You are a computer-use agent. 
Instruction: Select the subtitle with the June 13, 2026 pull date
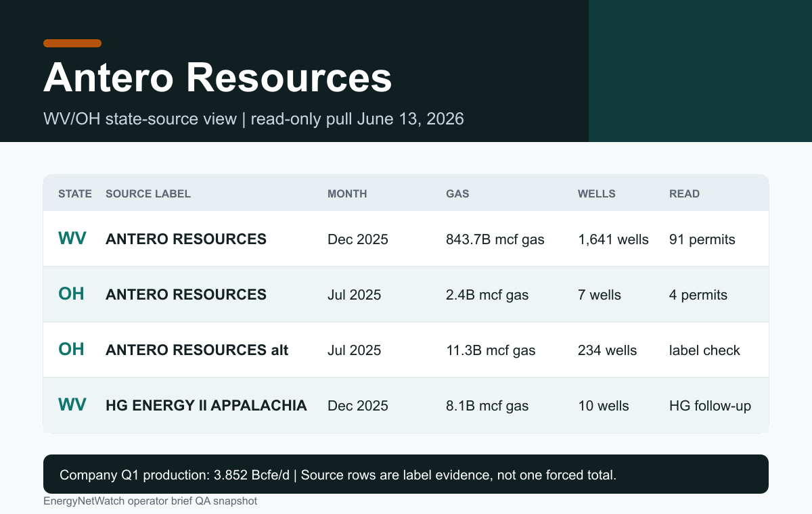coord(254,119)
